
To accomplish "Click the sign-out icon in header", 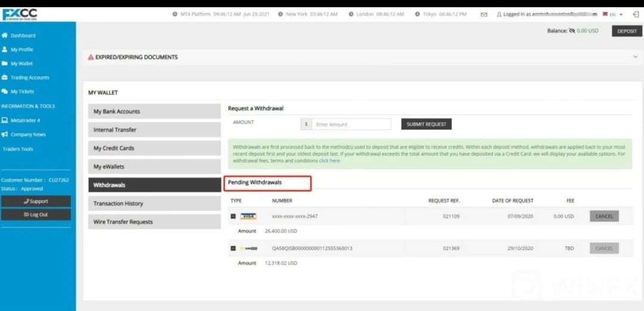I will 636,14.
